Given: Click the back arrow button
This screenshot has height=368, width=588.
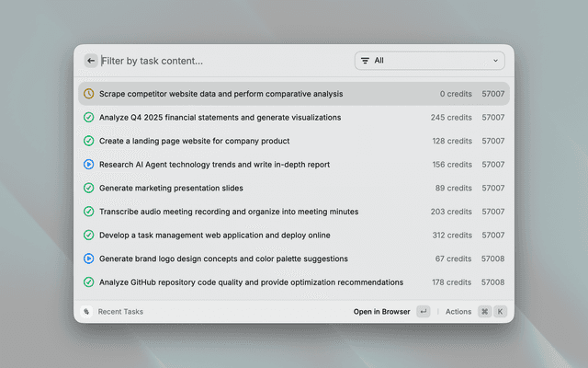Looking at the screenshot, I should coord(91,61).
